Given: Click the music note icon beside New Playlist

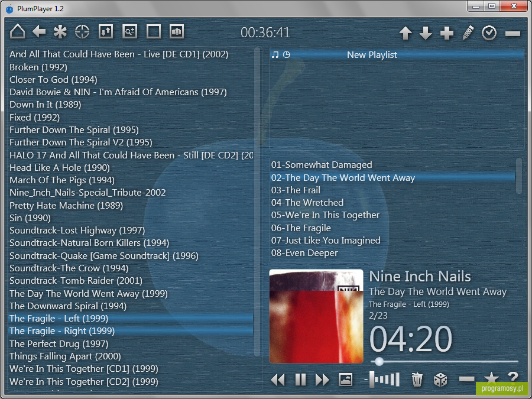Looking at the screenshot, I should point(275,54).
